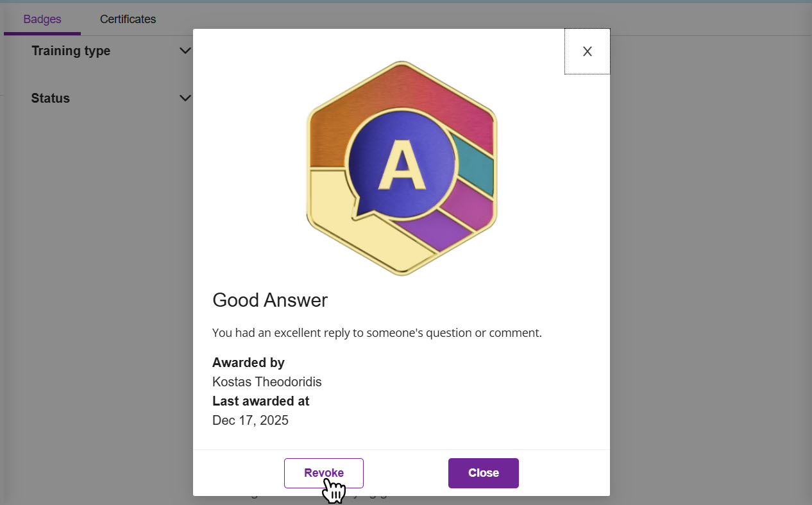Click the name Kostas Theodoridis
Viewport: 812px width, 505px height.
point(267,382)
